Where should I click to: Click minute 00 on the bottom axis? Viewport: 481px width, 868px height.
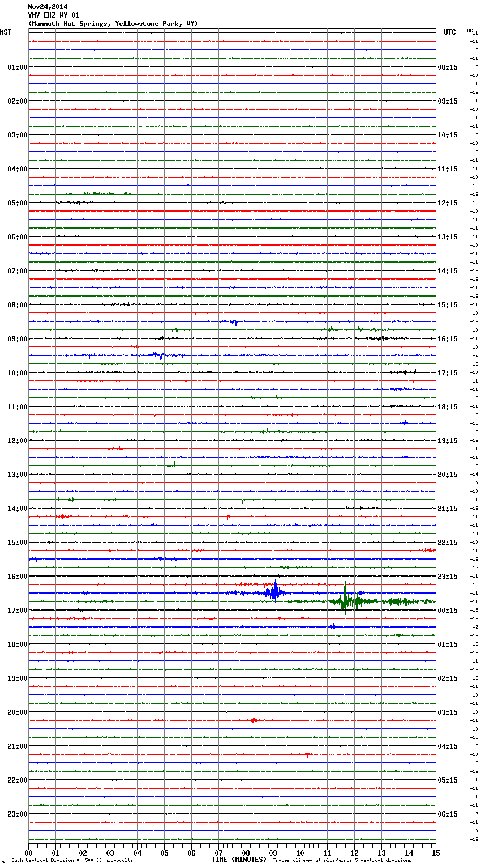29,853
